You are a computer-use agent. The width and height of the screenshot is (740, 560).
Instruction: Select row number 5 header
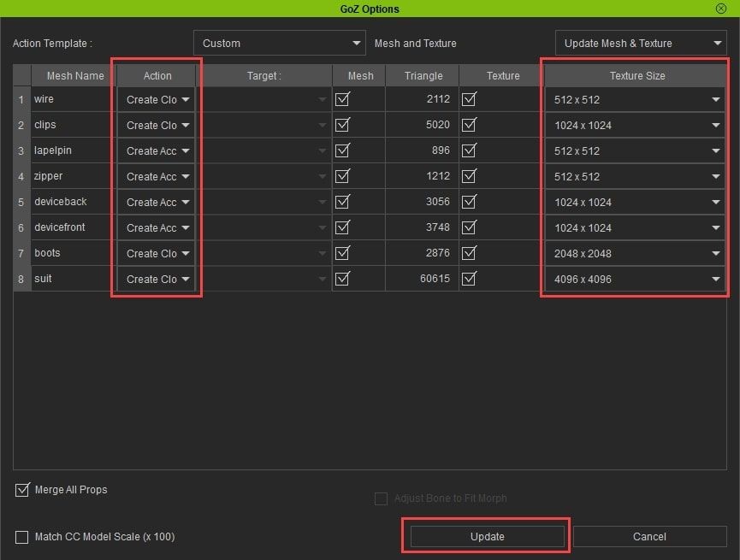click(21, 203)
